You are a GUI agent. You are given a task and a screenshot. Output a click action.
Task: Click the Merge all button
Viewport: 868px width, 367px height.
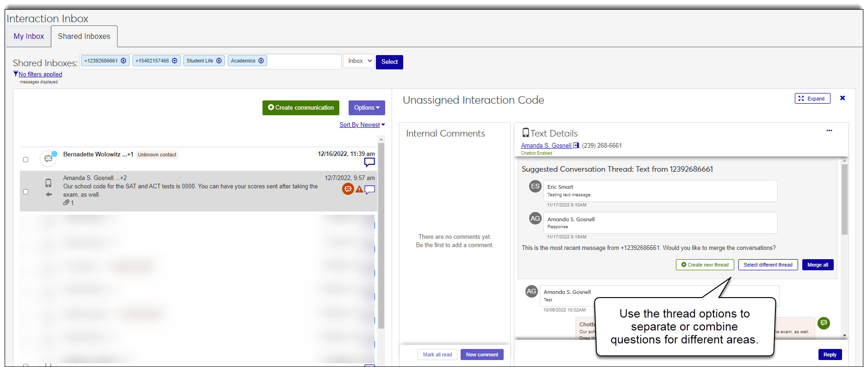point(818,265)
